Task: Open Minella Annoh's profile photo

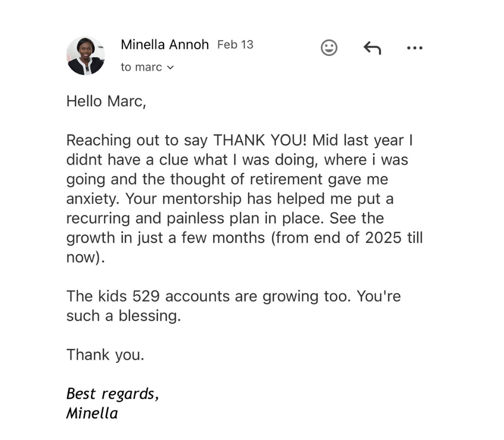Action: pos(85,56)
